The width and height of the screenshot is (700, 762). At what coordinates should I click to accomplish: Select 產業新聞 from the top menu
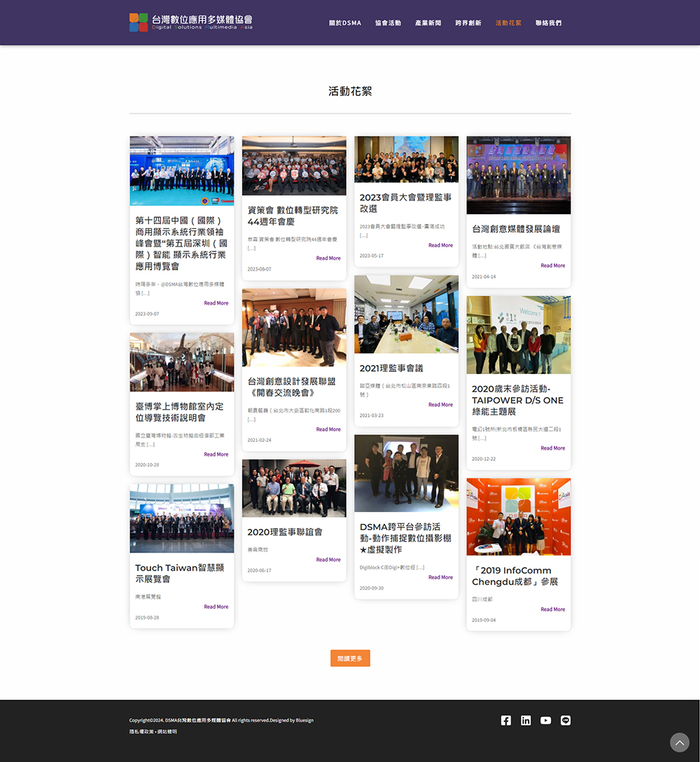point(428,23)
